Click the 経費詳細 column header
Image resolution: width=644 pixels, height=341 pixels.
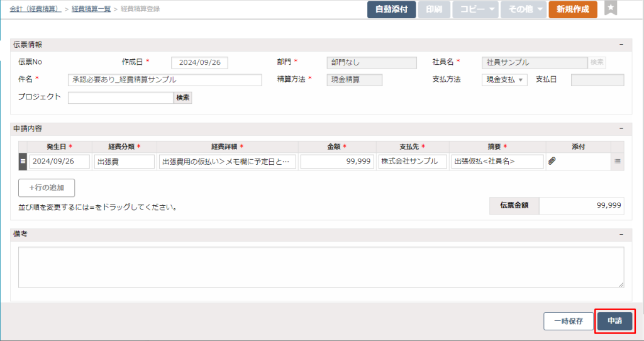click(228, 147)
